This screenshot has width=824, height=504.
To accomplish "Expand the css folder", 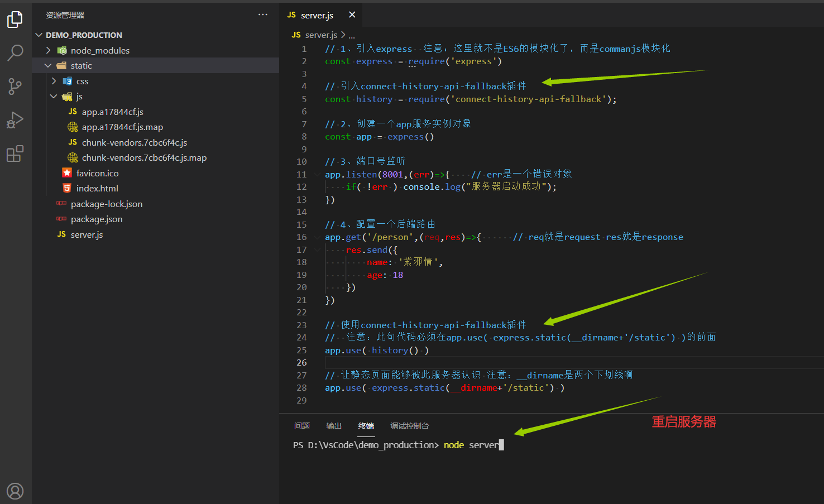I will point(54,81).
